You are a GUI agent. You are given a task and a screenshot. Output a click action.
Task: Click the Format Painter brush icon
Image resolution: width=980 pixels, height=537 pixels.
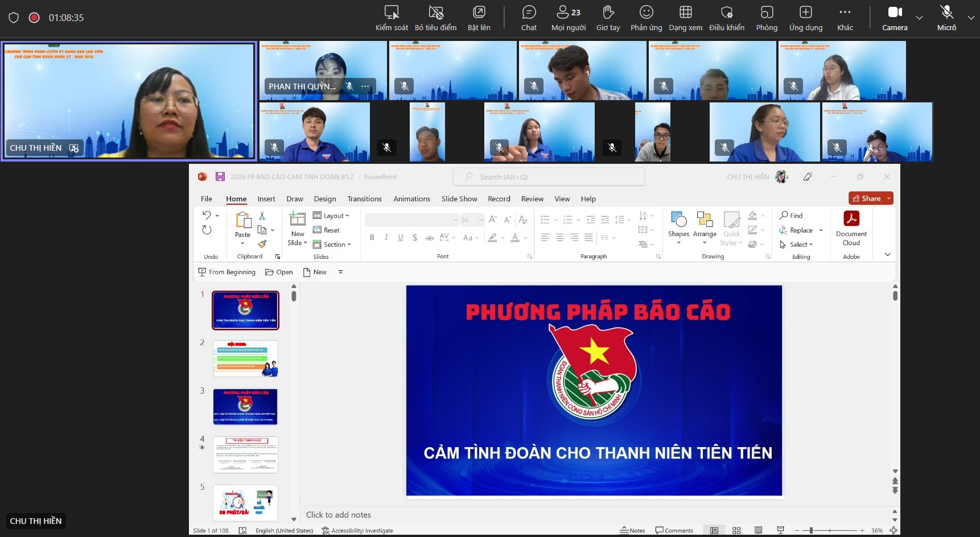[262, 244]
